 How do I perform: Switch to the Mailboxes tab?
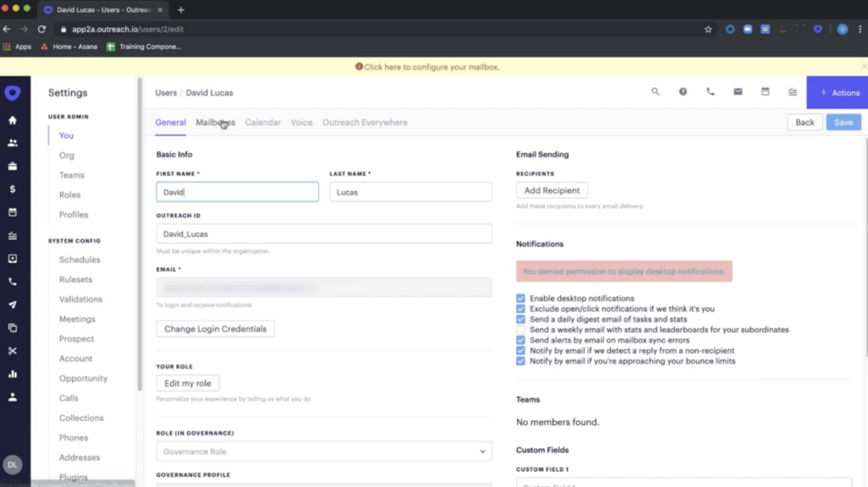click(215, 122)
